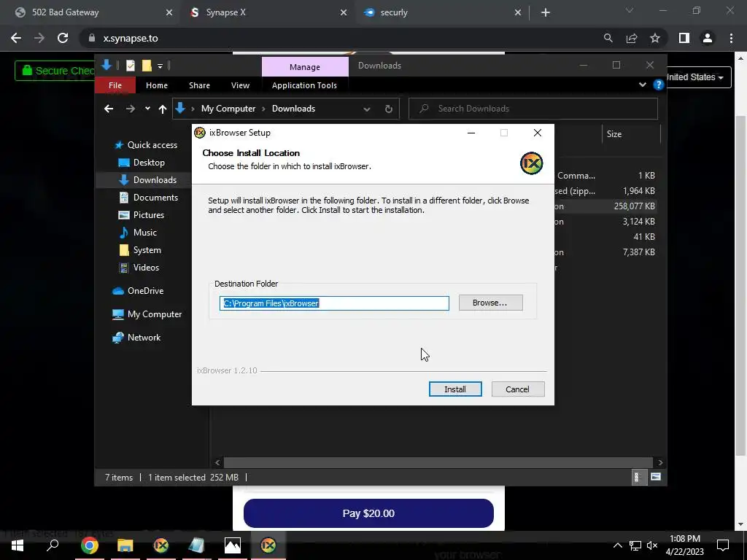The image size is (747, 560).
Task: Click the Search Downloads box
Action: [533, 109]
